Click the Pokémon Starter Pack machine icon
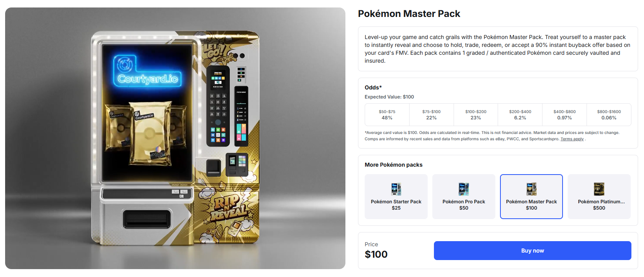This screenshot has height=277, width=644. pos(396,189)
